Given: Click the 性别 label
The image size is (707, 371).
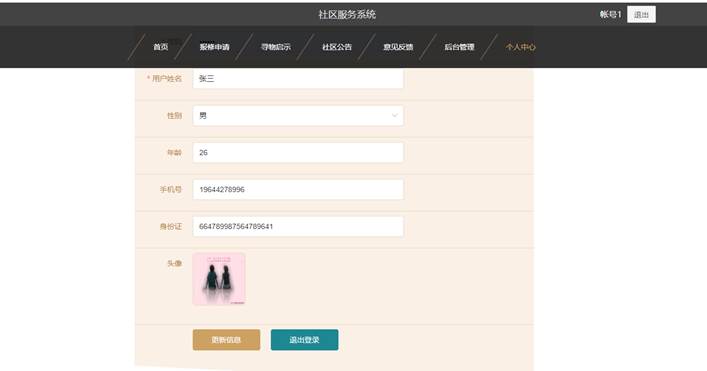Looking at the screenshot, I should pyautogui.click(x=174, y=115).
